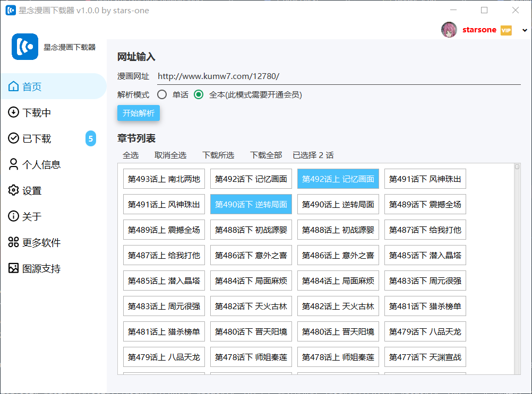View the 已下载 downloaded list
The height and width of the screenshot is (394, 532).
[x=13, y=138]
